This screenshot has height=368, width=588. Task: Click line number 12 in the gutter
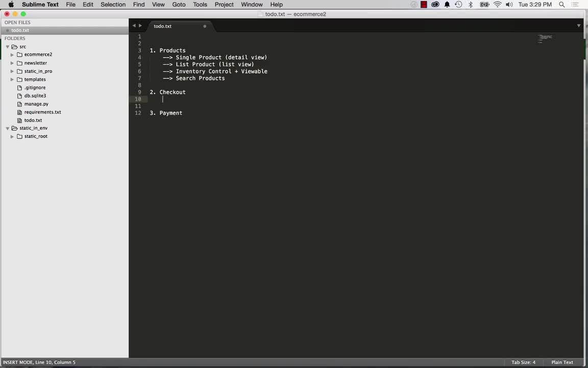click(x=138, y=113)
